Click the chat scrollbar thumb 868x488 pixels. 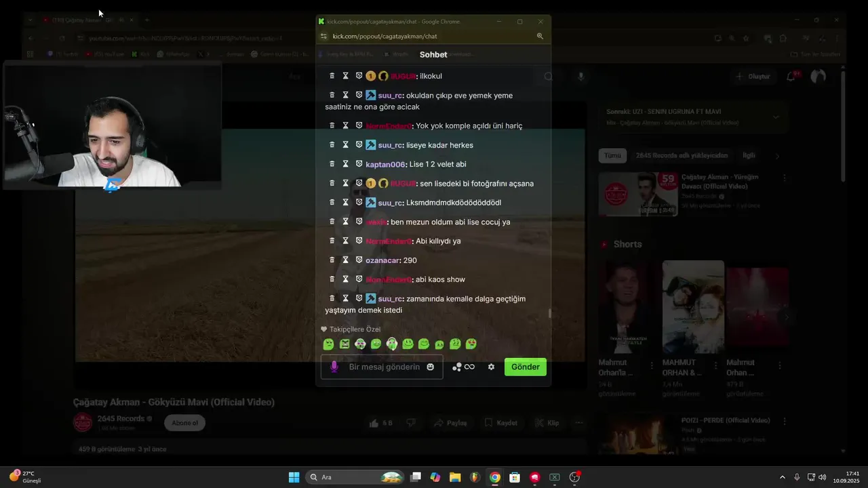(549, 314)
